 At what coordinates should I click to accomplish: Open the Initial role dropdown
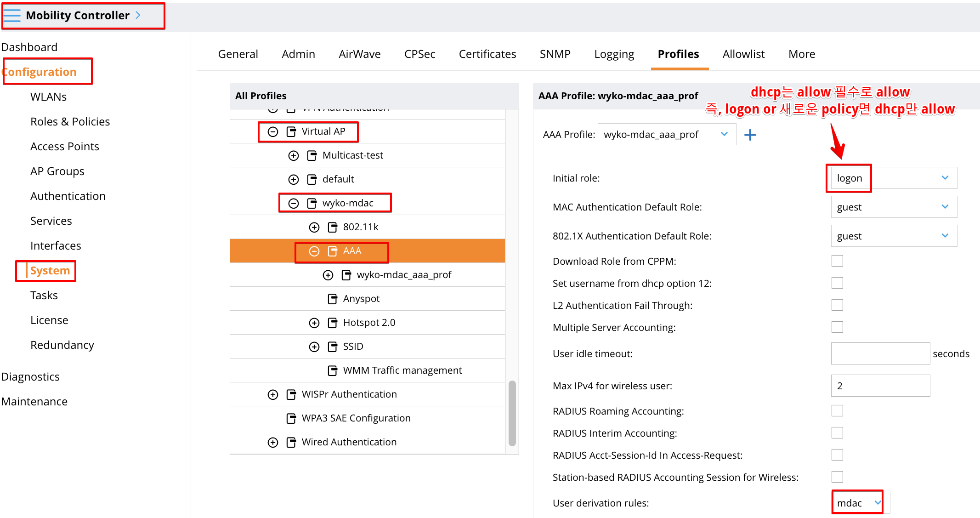pos(893,178)
